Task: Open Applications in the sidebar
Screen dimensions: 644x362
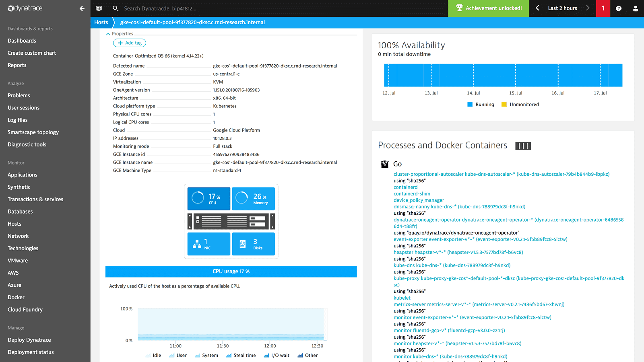Action: tap(23, 175)
